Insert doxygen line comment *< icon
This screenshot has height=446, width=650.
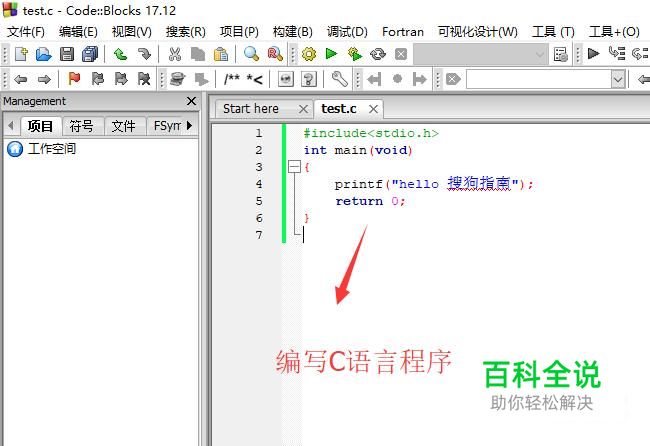(255, 78)
